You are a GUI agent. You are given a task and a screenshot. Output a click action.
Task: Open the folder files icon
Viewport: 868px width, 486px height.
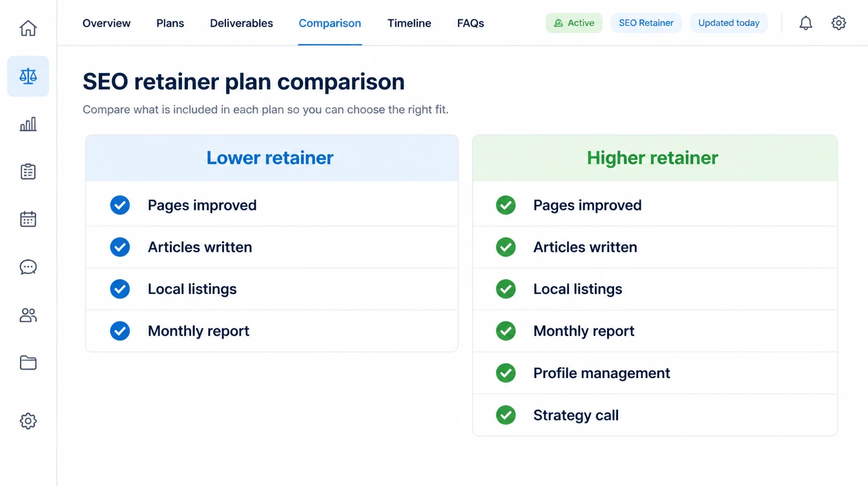click(x=28, y=363)
